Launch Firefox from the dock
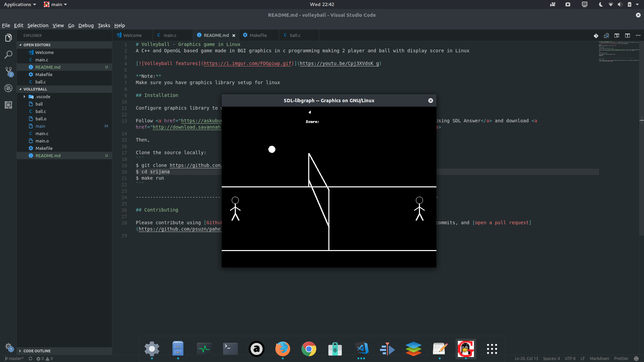644x362 pixels. (283, 349)
